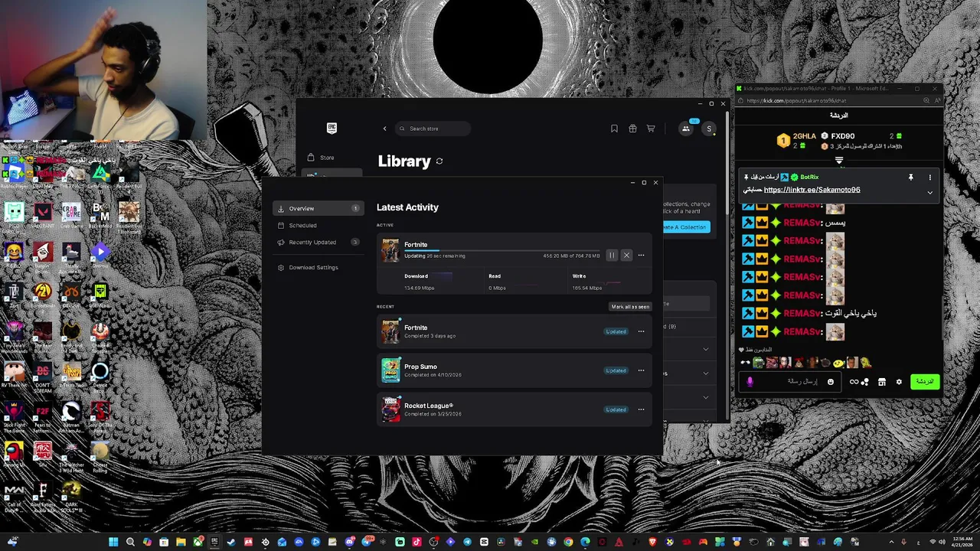Click the infinity icon in the chat bar
This screenshot has width=980, height=551.
point(854,382)
